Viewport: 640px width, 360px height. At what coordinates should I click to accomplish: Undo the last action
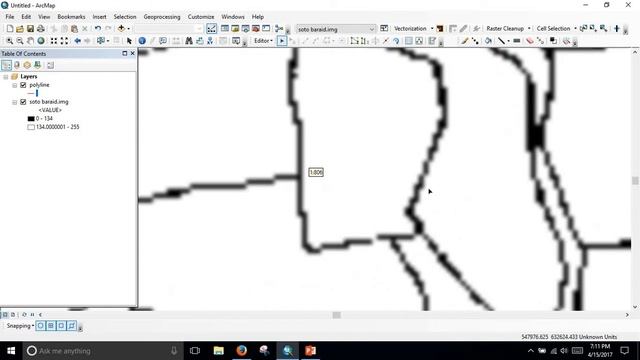[x=98, y=29]
